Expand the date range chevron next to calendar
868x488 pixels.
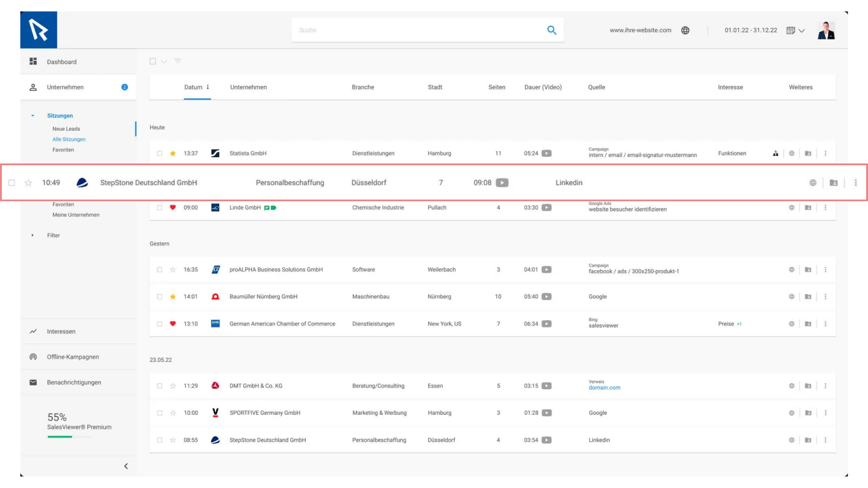(802, 31)
